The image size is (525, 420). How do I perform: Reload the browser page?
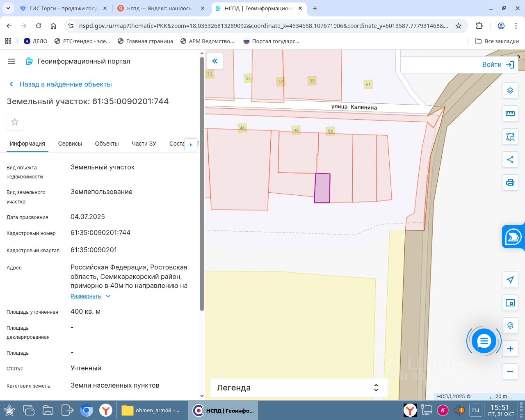[x=39, y=26]
